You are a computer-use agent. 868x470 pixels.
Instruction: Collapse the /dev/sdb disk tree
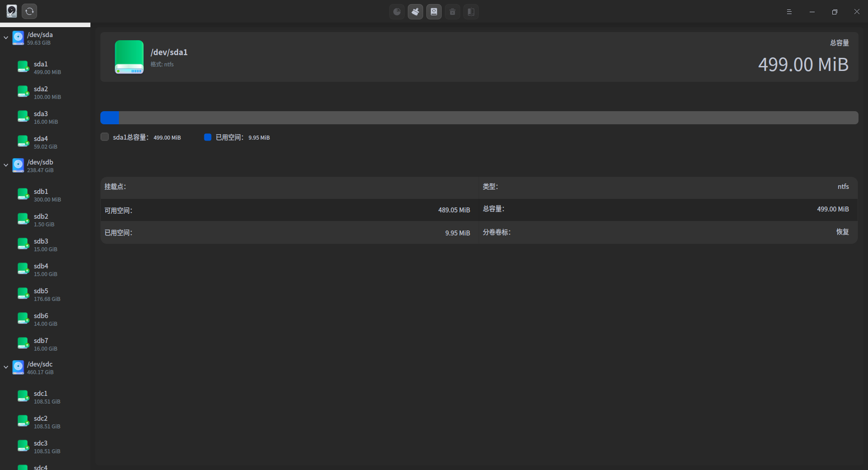6,165
